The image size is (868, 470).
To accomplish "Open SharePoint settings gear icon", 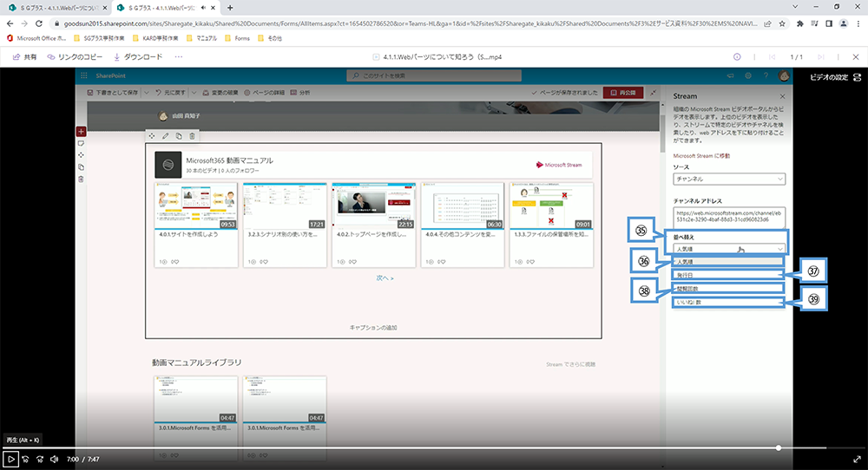I will click(748, 75).
